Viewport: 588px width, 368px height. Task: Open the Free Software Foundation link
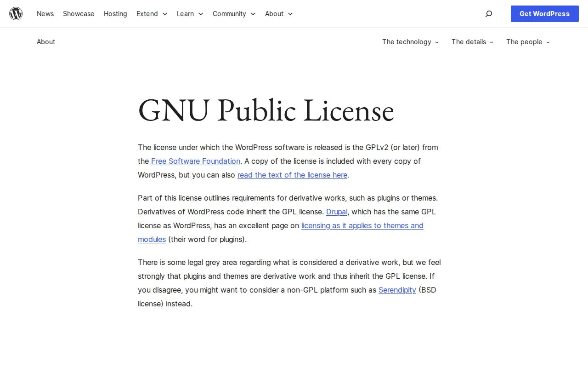pyautogui.click(x=196, y=161)
